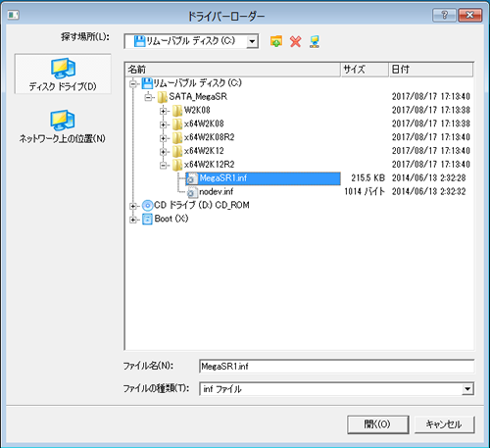
Task: Click the network connection toolbar icon
Action: pos(315,41)
